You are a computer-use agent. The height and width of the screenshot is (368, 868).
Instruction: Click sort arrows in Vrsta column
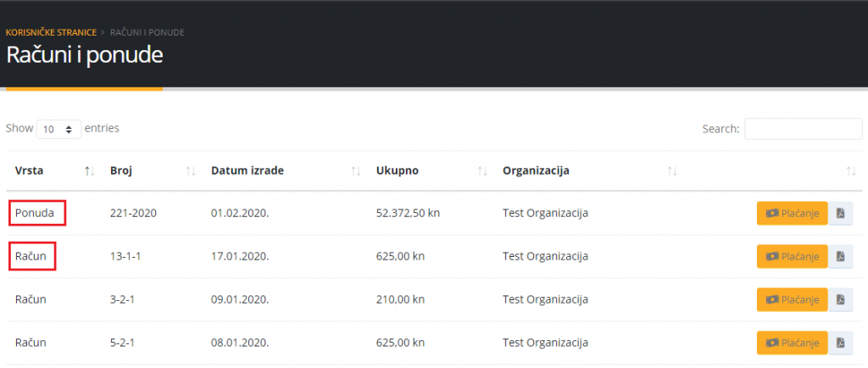click(x=89, y=171)
